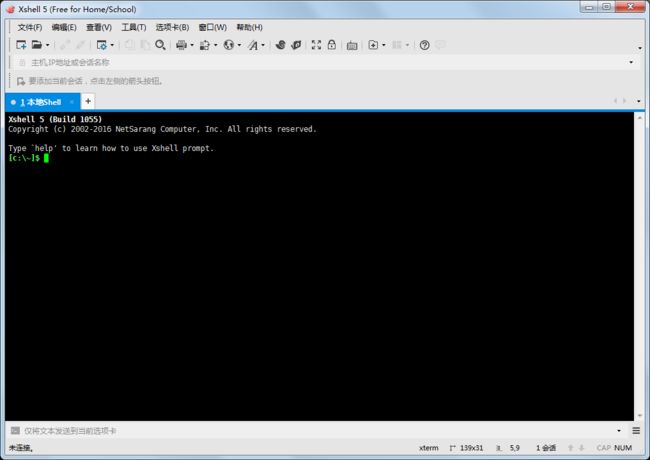Expand the Properties icon dropdown arrow
The image size is (650, 460).
coord(112,45)
